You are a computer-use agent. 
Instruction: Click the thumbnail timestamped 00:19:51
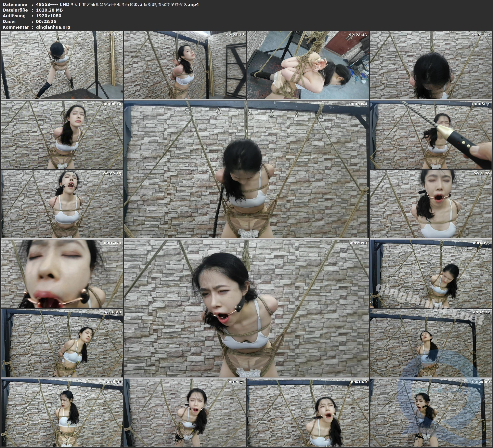pos(185,412)
